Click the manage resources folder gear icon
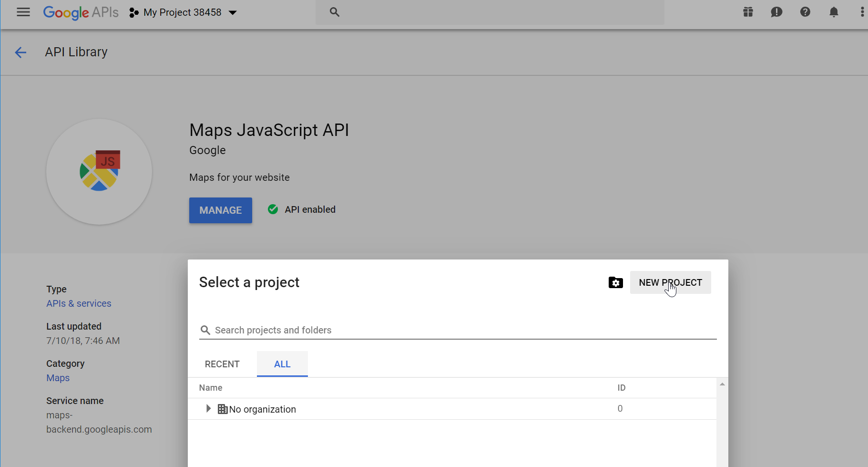The height and width of the screenshot is (467, 868). point(615,283)
